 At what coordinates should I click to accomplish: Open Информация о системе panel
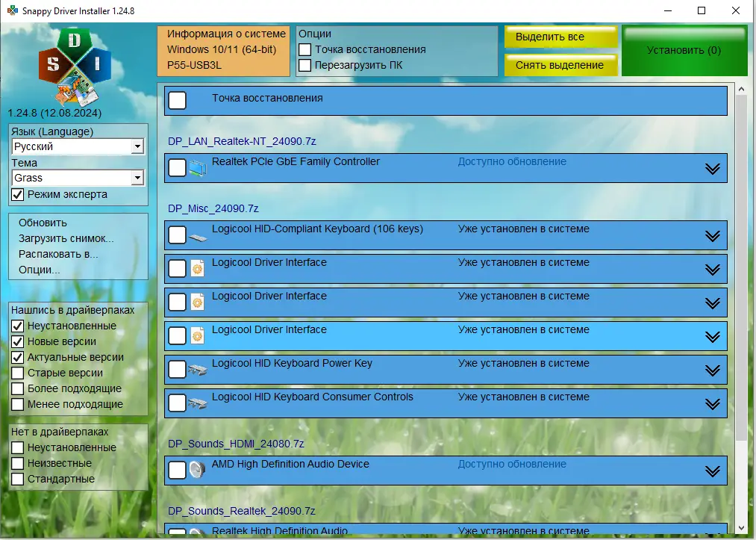pos(224,51)
